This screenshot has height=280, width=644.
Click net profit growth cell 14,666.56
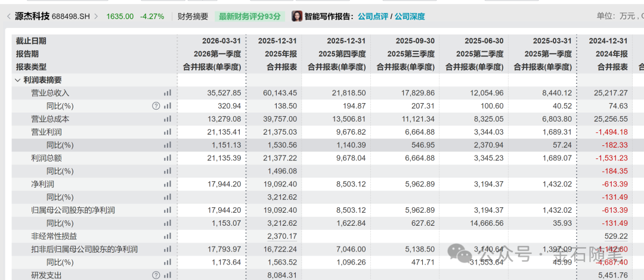coord(487,223)
